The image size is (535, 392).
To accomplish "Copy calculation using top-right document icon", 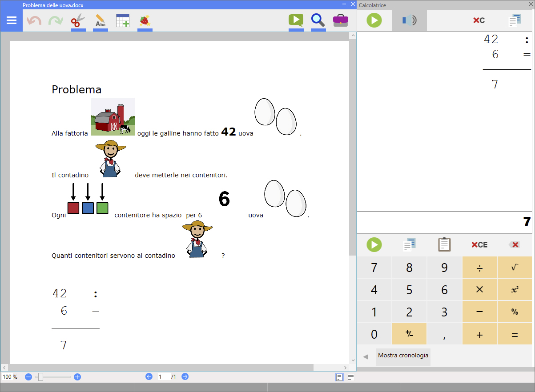I will 515,20.
